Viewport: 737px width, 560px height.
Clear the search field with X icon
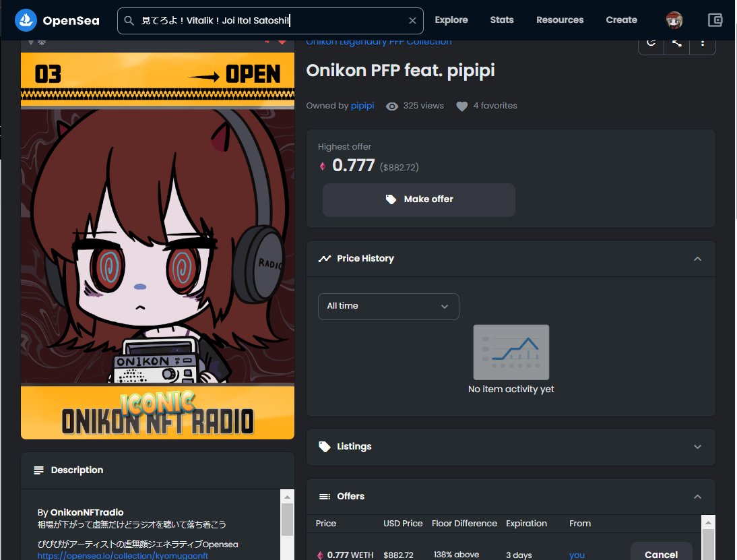pyautogui.click(x=412, y=21)
